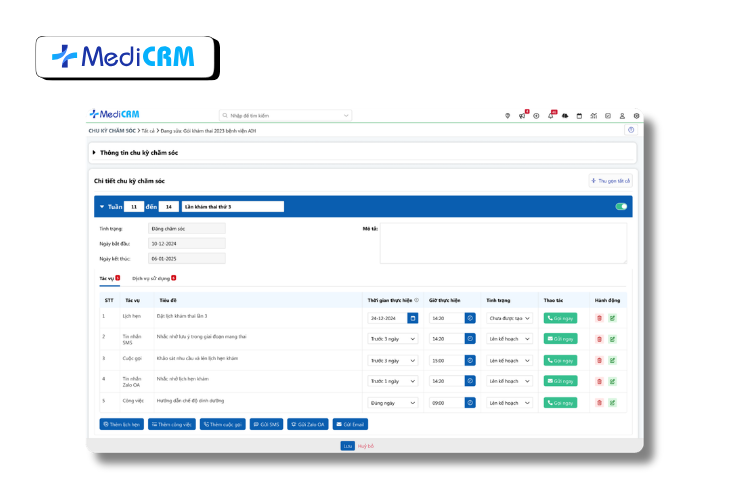Open calendar picker for Lịch hẹn date

click(x=412, y=318)
